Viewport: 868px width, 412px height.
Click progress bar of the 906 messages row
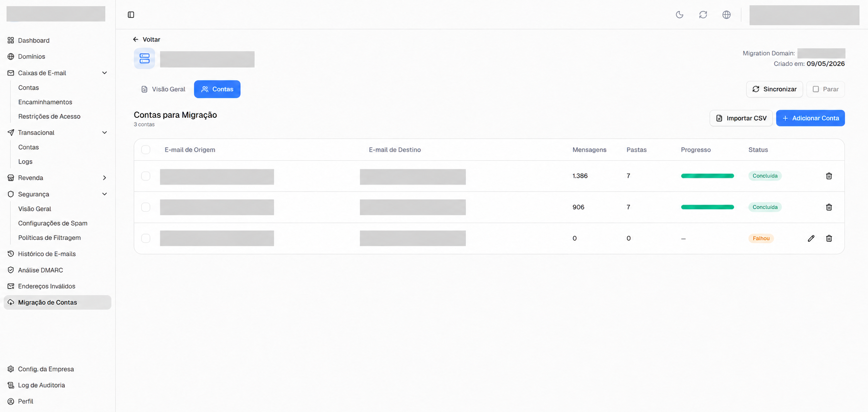707,207
